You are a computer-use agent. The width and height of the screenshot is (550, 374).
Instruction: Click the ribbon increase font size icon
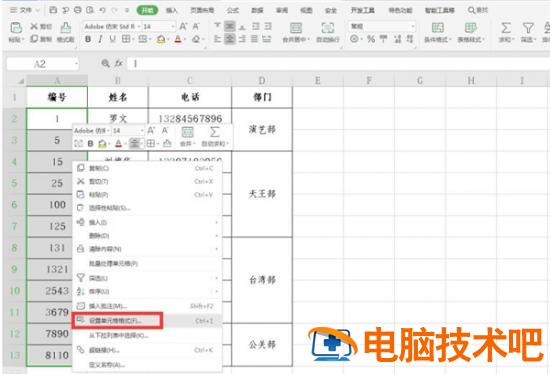[x=183, y=26]
